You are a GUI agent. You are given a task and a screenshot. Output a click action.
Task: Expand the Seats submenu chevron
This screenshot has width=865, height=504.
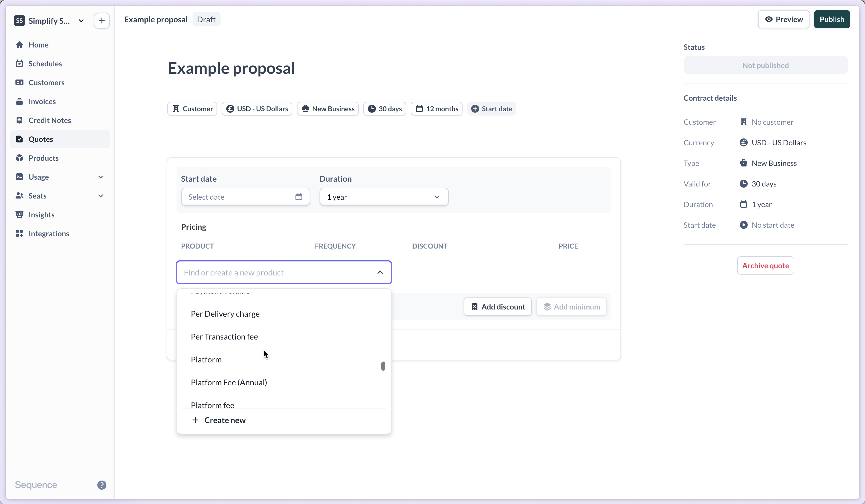pyautogui.click(x=101, y=196)
